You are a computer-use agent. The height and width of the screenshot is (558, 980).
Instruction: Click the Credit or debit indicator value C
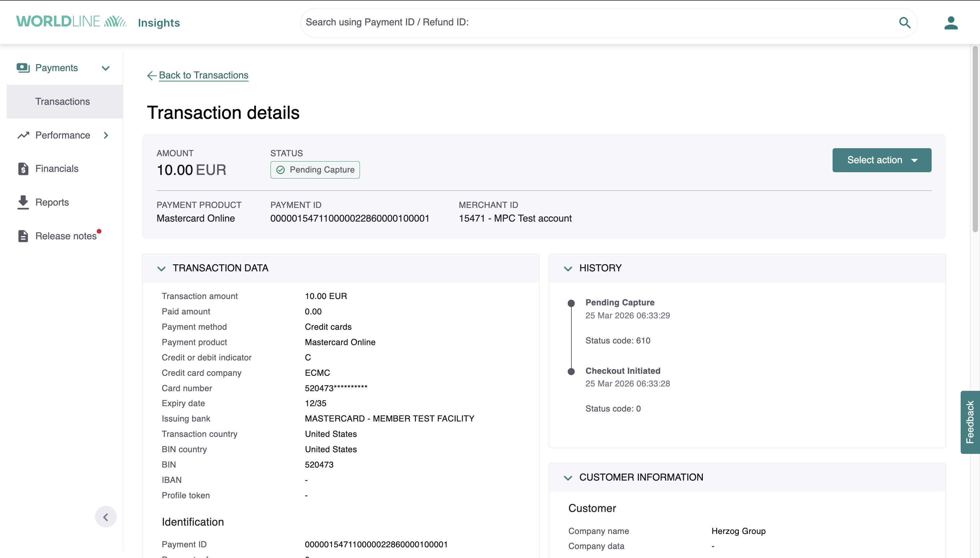[x=308, y=357]
